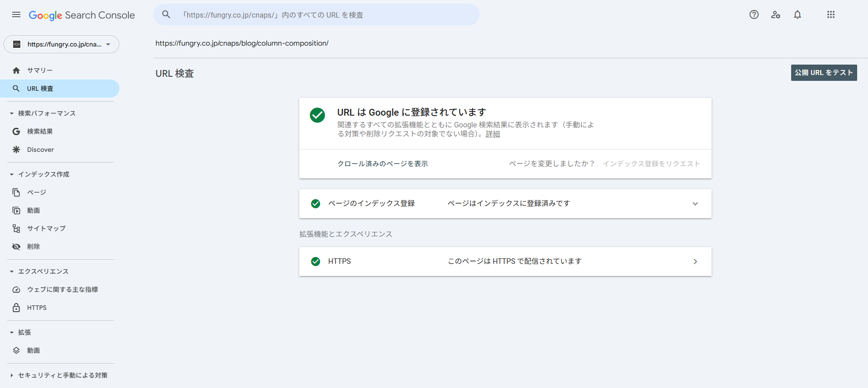Collapse the 検索パフォーマンス section

coord(12,113)
